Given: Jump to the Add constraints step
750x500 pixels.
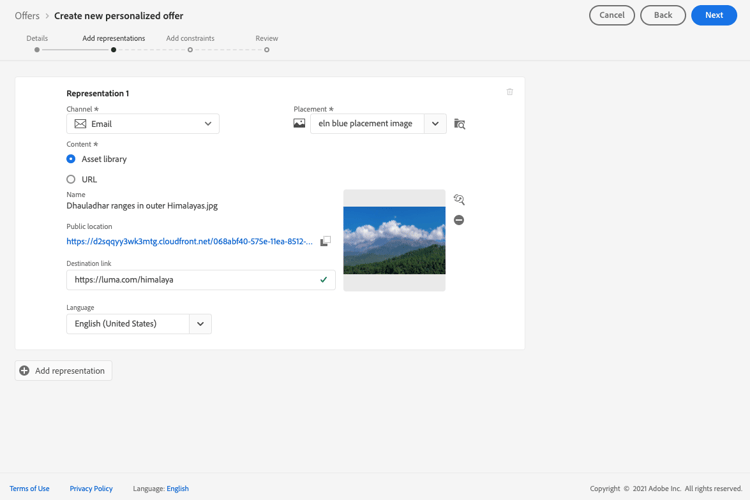Looking at the screenshot, I should 190,49.
